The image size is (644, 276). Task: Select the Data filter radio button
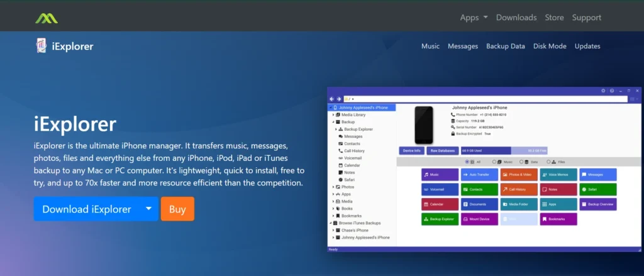coord(521,162)
